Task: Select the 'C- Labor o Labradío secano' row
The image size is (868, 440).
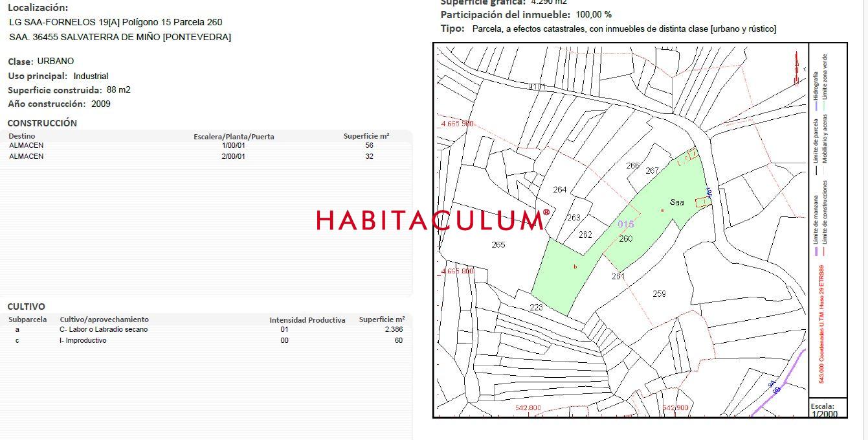Action: point(207,329)
